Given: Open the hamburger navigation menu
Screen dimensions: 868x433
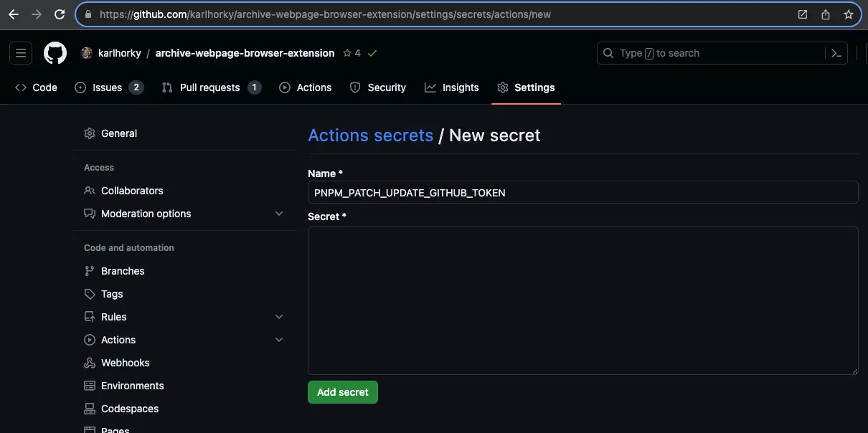Looking at the screenshot, I should tap(21, 53).
